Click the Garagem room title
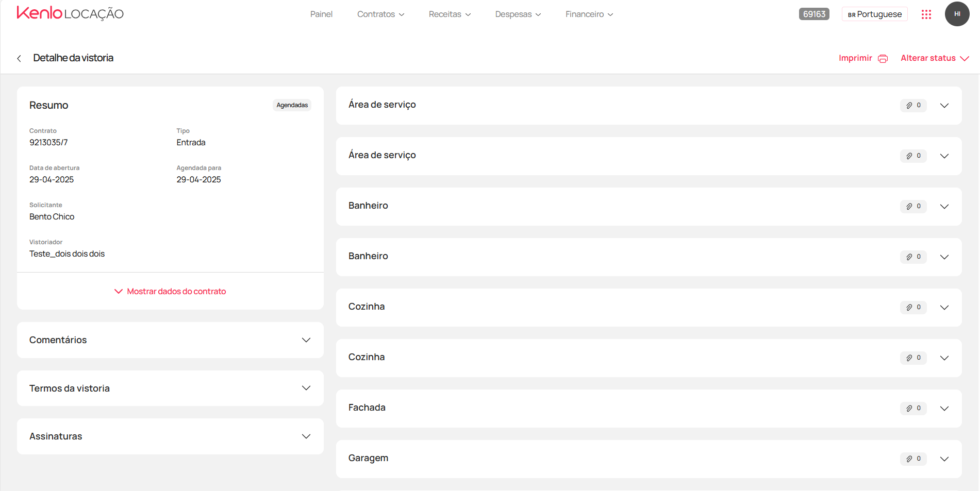980x491 pixels. pyautogui.click(x=368, y=459)
